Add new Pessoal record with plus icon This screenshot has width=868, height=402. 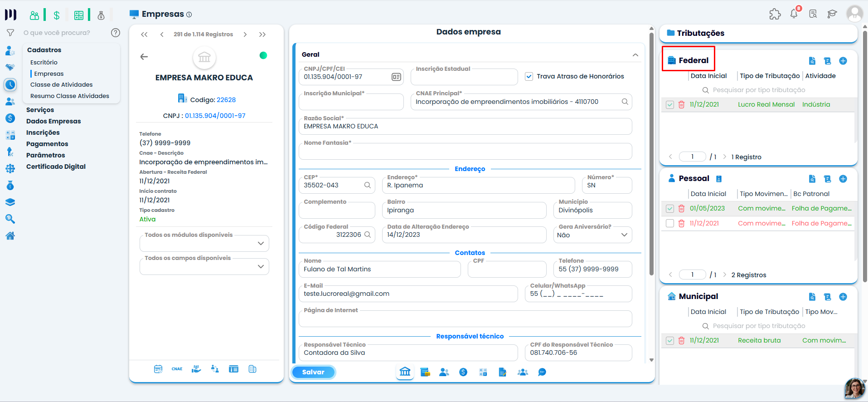843,179
